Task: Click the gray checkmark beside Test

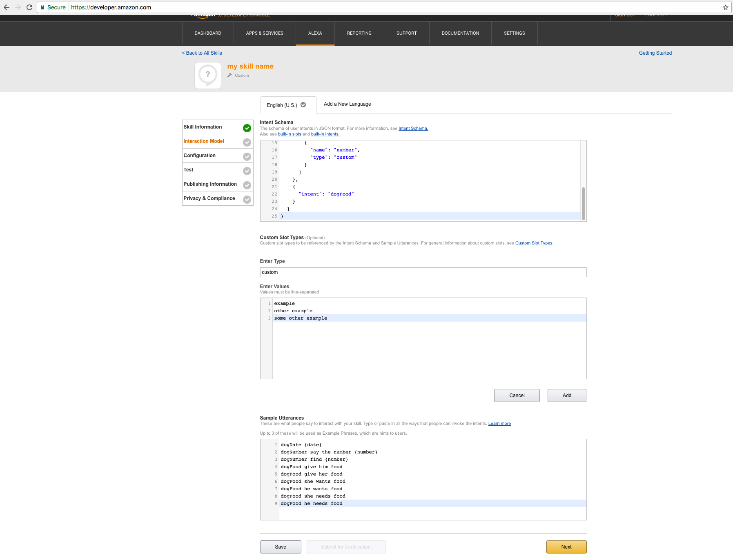Action: point(247,171)
